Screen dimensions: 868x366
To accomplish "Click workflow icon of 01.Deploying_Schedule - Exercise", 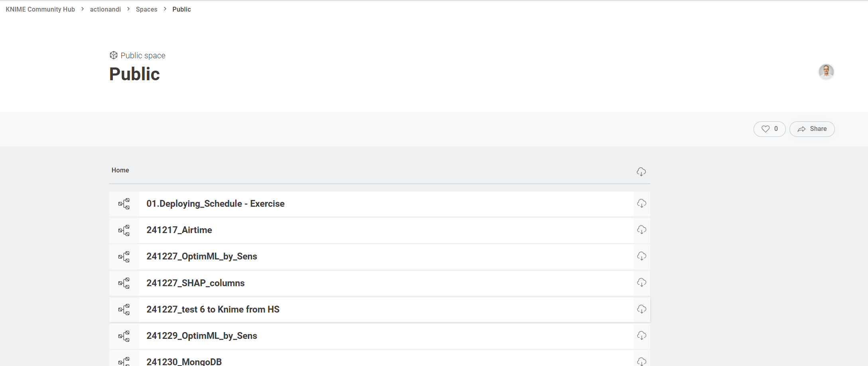I will (x=124, y=204).
